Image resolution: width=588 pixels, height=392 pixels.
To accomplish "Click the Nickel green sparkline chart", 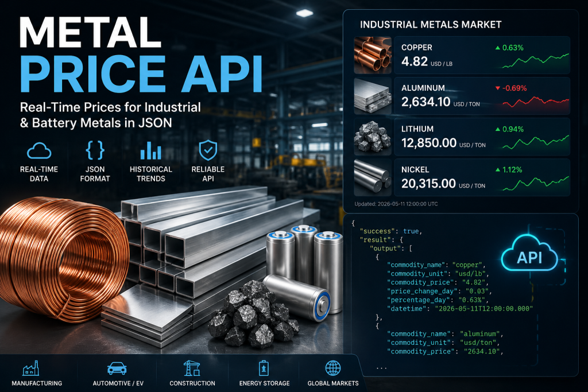I will pyautogui.click(x=536, y=183).
